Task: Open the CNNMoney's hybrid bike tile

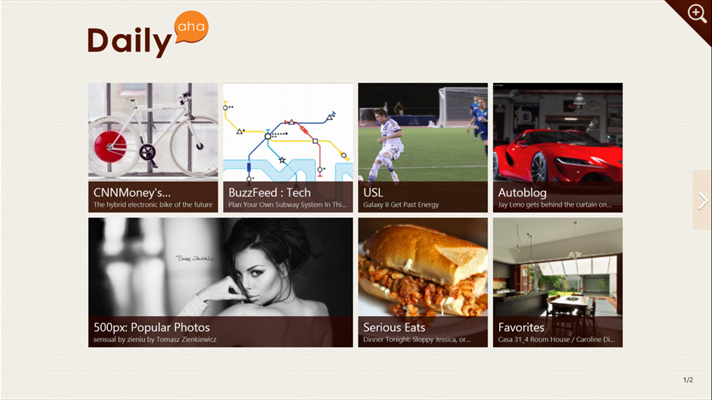Action: coord(153,148)
